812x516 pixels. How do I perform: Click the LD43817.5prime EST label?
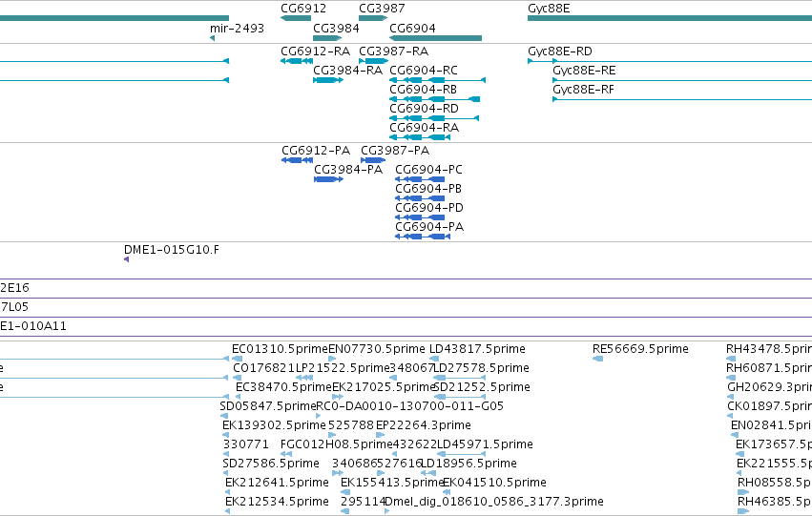[x=477, y=349]
